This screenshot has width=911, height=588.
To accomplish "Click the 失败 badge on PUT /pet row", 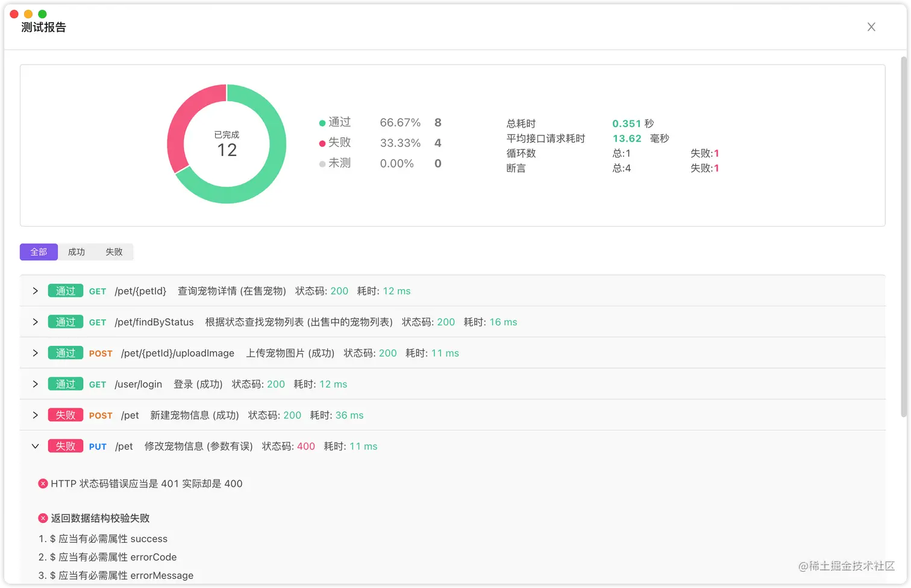I will [x=65, y=446].
